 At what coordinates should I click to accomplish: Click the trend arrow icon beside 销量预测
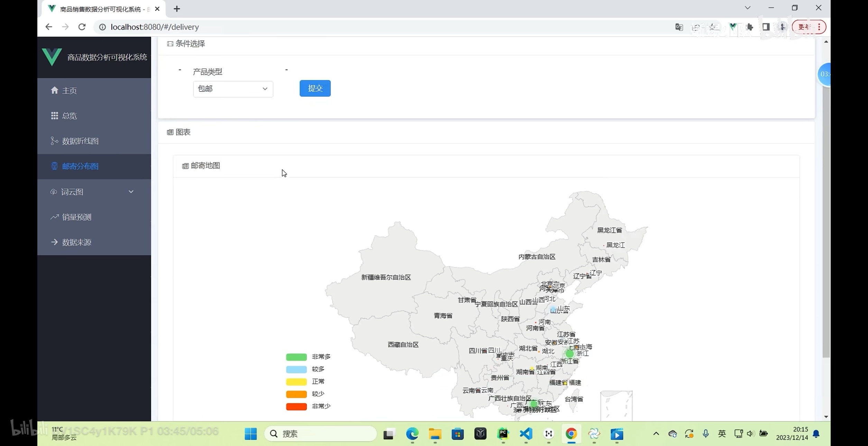[54, 217]
